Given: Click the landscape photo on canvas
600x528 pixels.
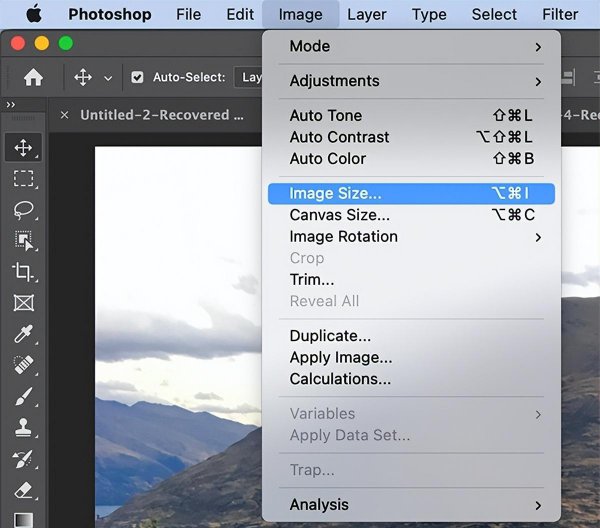Looking at the screenshot, I should pyautogui.click(x=178, y=337).
